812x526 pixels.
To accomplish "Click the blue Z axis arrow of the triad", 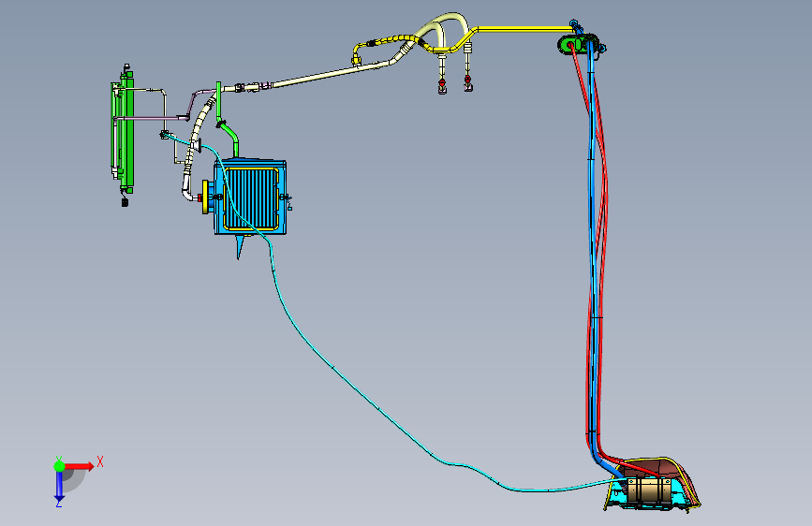I will coord(59,486).
